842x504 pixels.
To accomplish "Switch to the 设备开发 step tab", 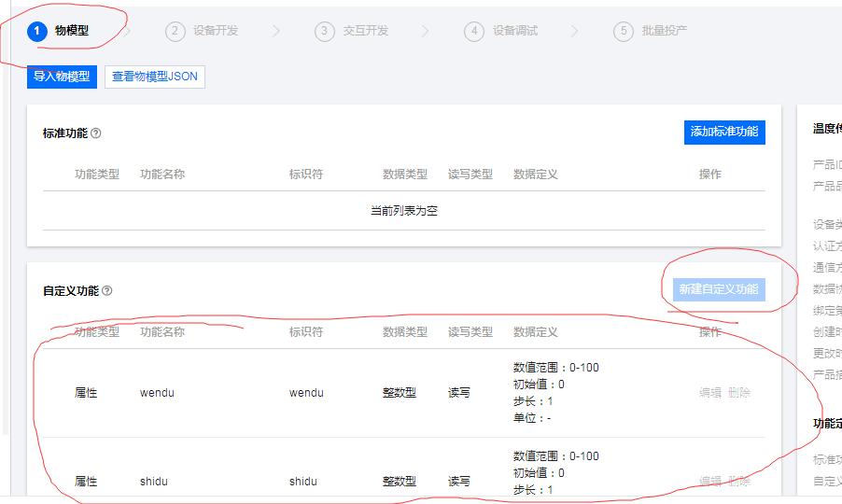I will click(x=216, y=31).
